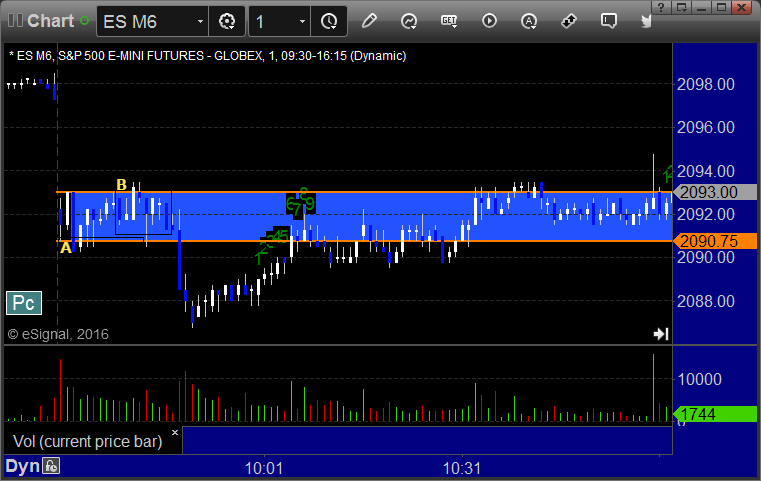The width and height of the screenshot is (761, 481).
Task: Open the interval dropdown showing 1
Action: coord(302,21)
